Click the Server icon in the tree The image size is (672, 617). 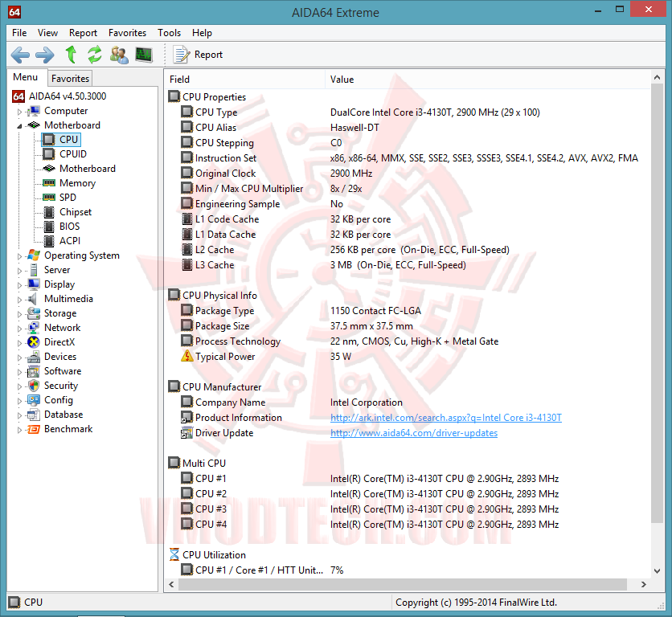[x=34, y=270]
